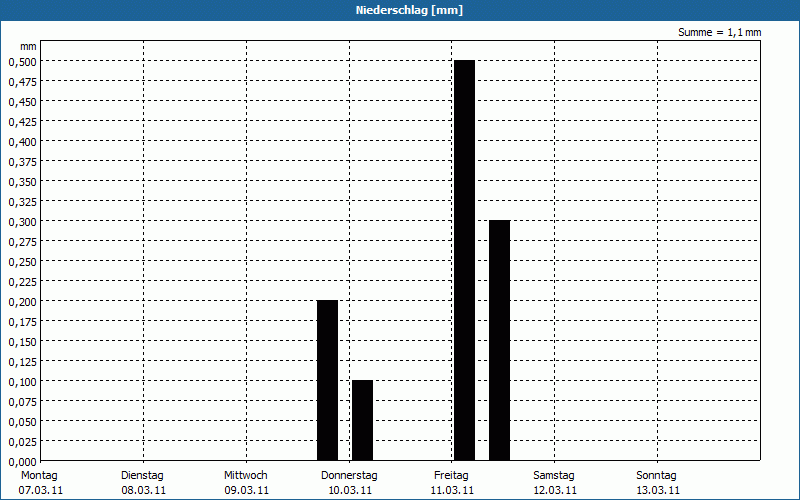800x500 pixels.
Task: Click the 0,375 axis value
Action: pyautogui.click(x=23, y=162)
